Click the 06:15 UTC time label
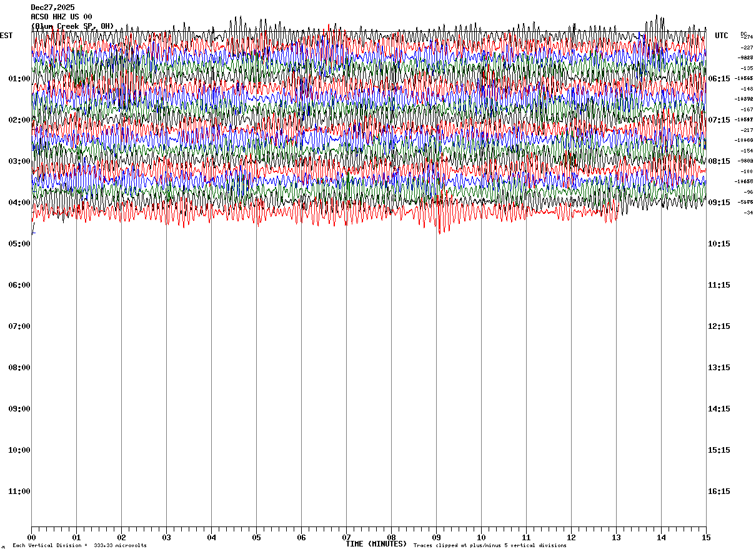Screen dimensions: 756x554 [x=719, y=79]
